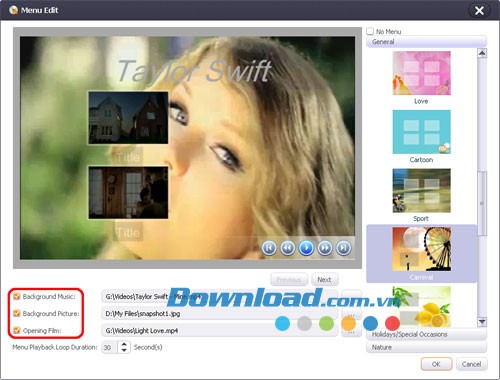Click the blue play button in preview

(x=306, y=248)
